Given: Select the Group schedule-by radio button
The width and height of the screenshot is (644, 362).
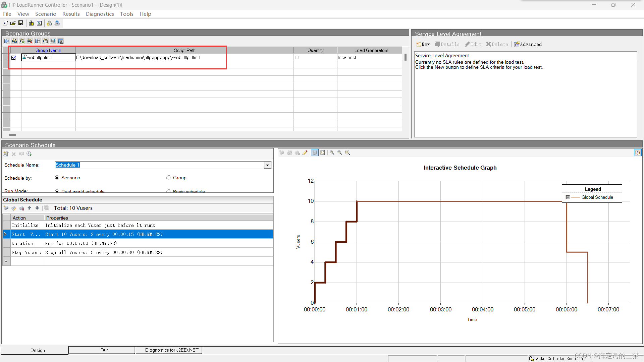Looking at the screenshot, I should 168,178.
